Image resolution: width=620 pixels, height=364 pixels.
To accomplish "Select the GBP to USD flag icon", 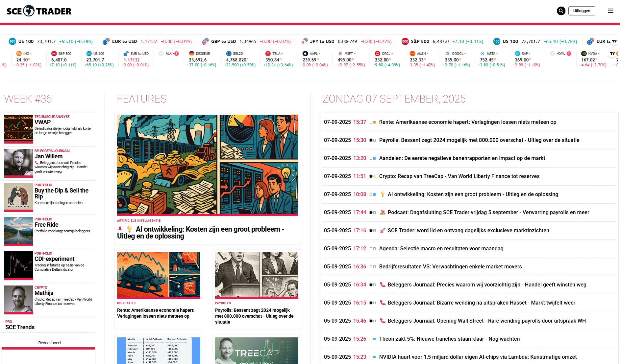I will 205,41.
